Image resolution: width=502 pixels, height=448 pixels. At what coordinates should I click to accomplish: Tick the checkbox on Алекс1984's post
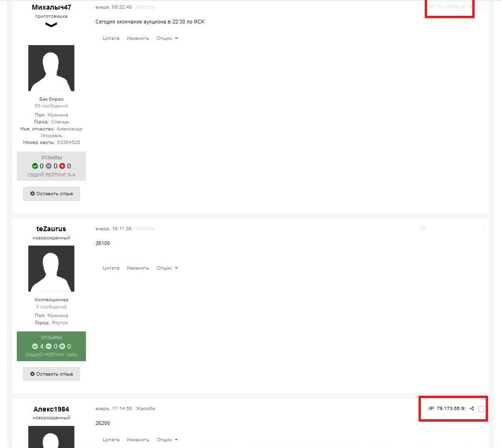pos(481,409)
